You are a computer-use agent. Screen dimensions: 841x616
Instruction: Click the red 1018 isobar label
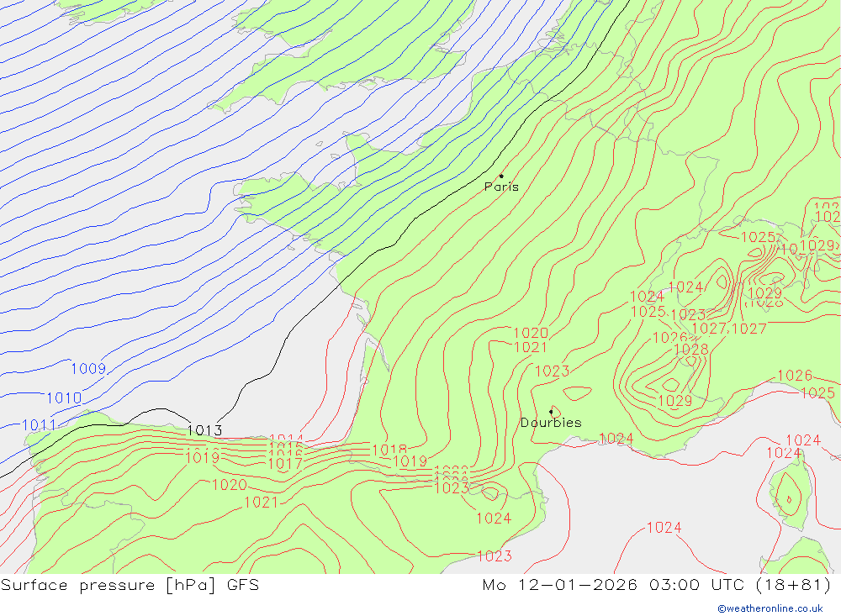tap(389, 450)
